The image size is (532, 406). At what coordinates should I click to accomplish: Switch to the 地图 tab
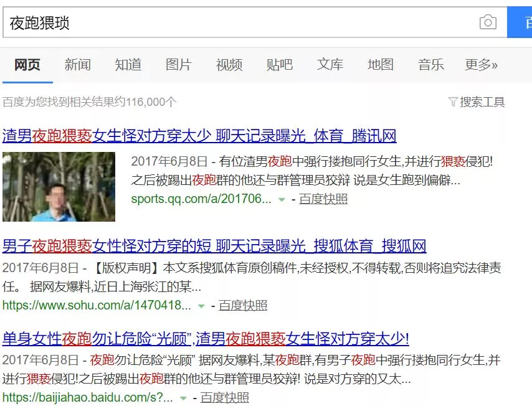[381, 64]
